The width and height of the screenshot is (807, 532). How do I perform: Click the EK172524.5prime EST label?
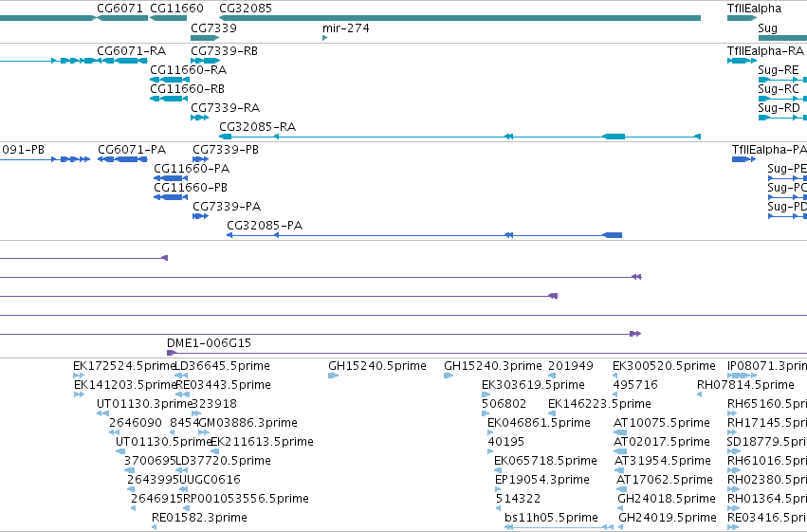click(124, 366)
